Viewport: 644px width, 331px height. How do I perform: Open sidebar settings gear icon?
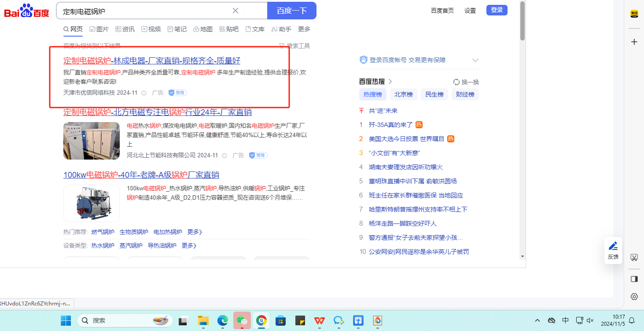click(634, 297)
